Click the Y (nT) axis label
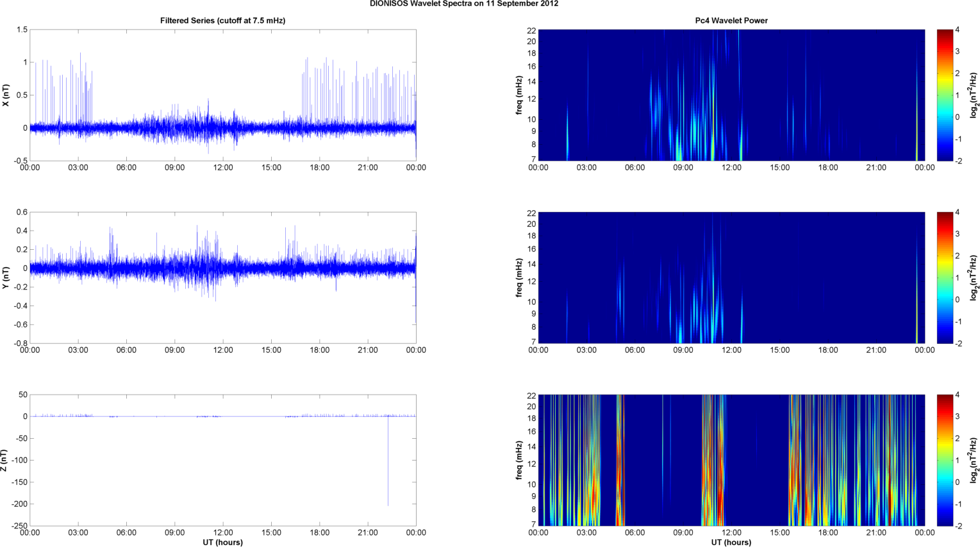The image size is (980, 547). (x=6, y=277)
